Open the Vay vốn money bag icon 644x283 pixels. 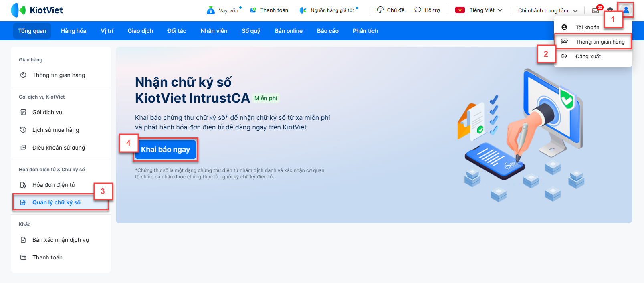click(x=211, y=10)
